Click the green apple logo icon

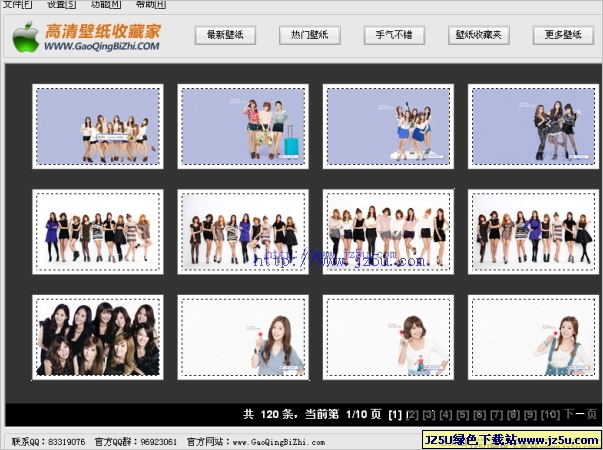pyautogui.click(x=26, y=37)
